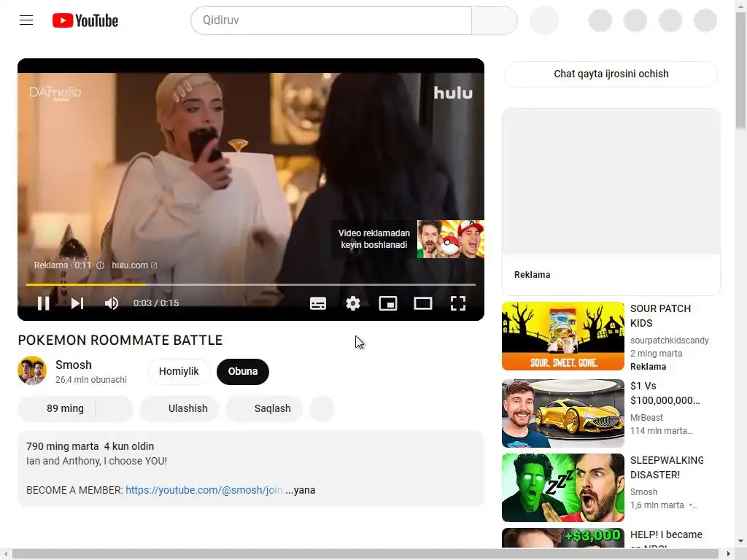
Task: Open SLEEPWALKING DISASTER video thumbnail
Action: pyautogui.click(x=562, y=488)
